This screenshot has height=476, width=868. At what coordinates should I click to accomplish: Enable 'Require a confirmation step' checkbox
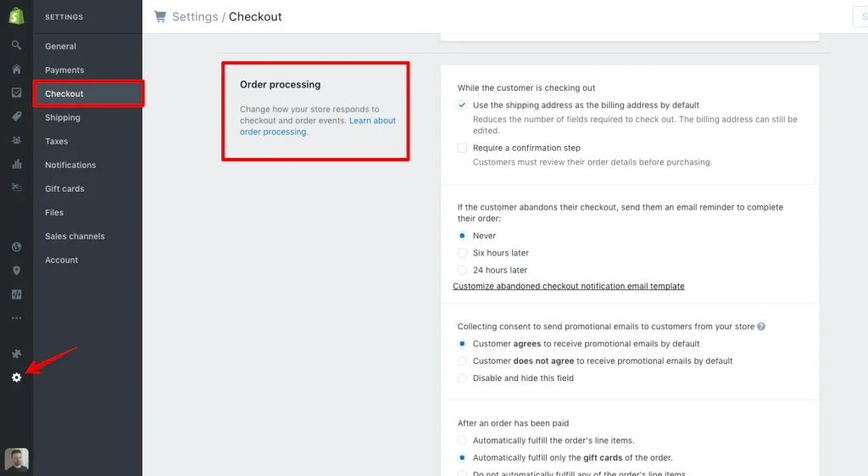(x=462, y=148)
